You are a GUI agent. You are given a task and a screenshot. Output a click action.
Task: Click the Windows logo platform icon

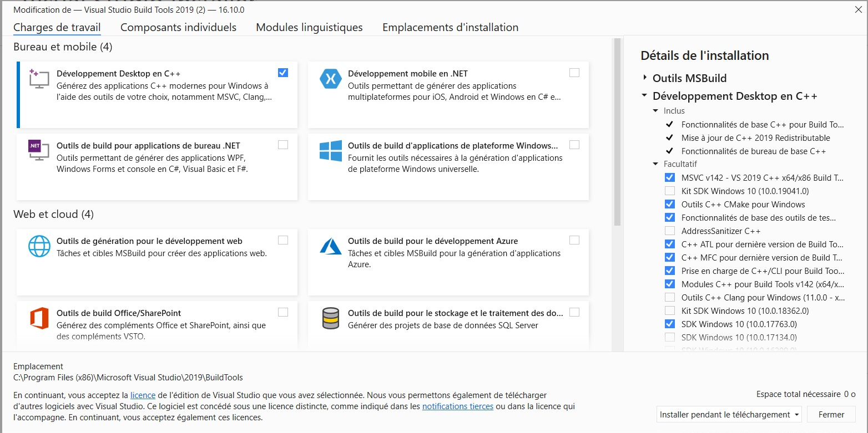tap(331, 150)
